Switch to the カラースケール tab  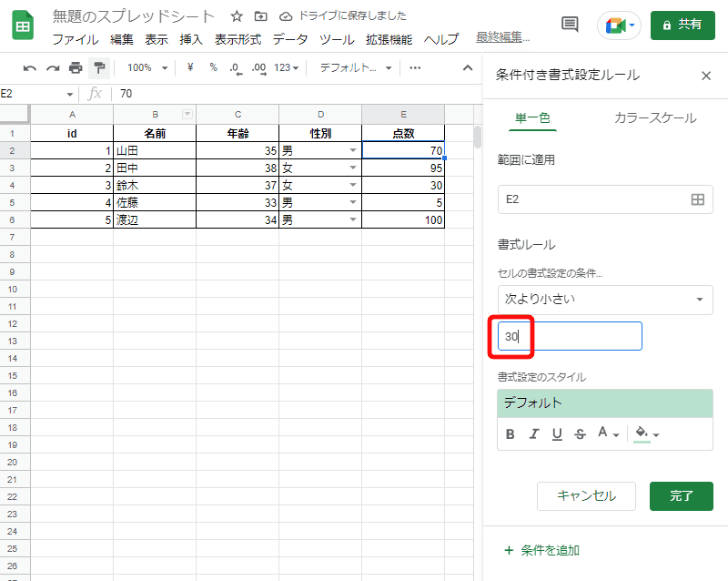(x=654, y=117)
